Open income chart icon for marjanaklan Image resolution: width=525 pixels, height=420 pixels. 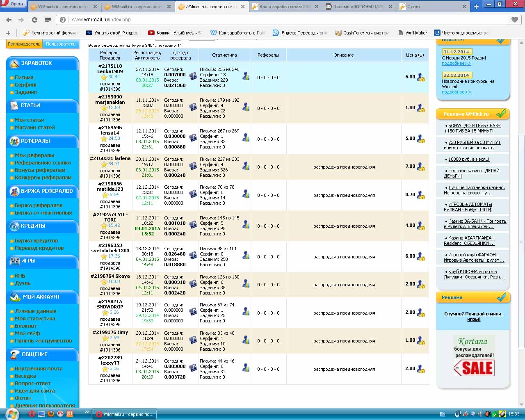point(193,107)
